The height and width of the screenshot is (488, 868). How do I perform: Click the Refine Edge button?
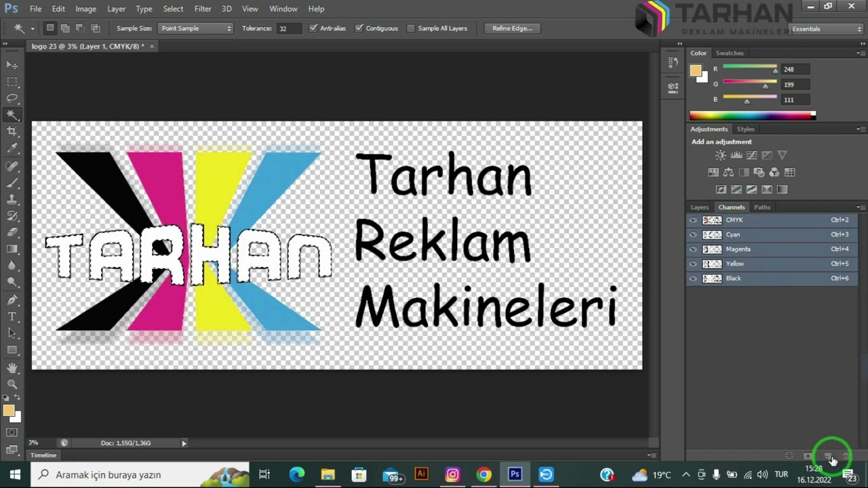pyautogui.click(x=513, y=28)
